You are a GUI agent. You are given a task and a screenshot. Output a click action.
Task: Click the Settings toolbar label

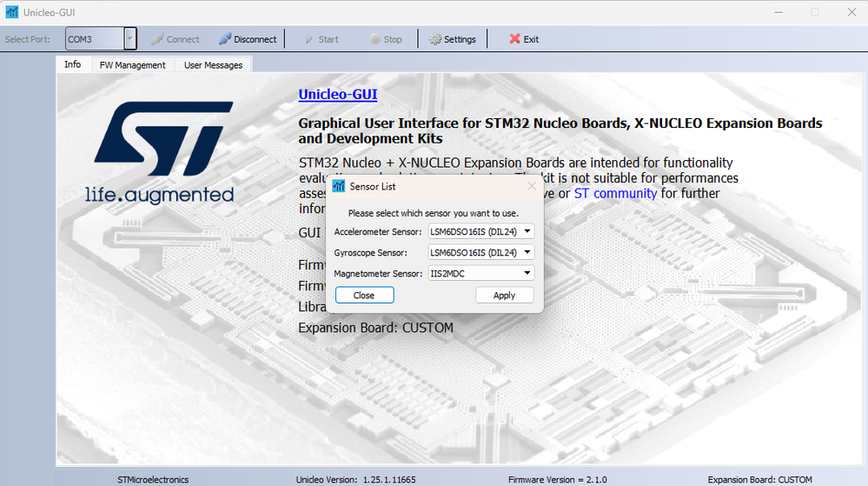[x=460, y=39]
